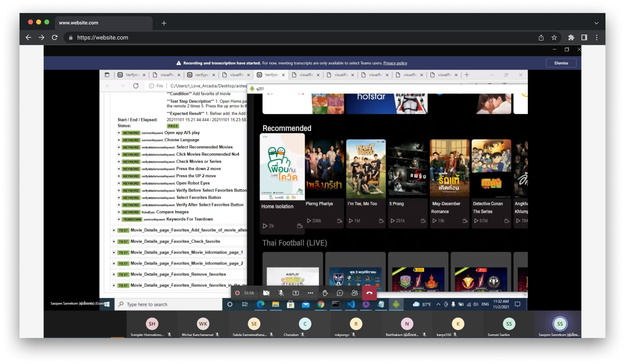625x364 pixels.
Task: Click the recording indicator red dot
Action: point(237,293)
